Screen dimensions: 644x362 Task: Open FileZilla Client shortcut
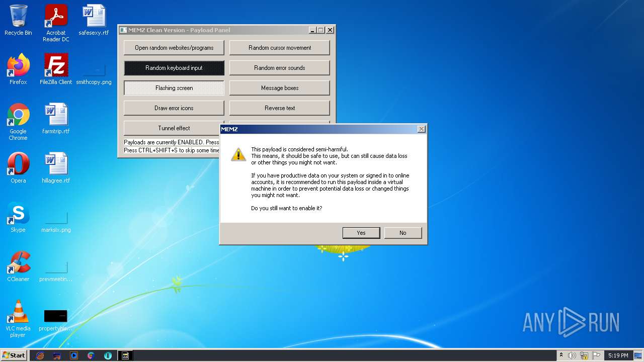tap(56, 69)
